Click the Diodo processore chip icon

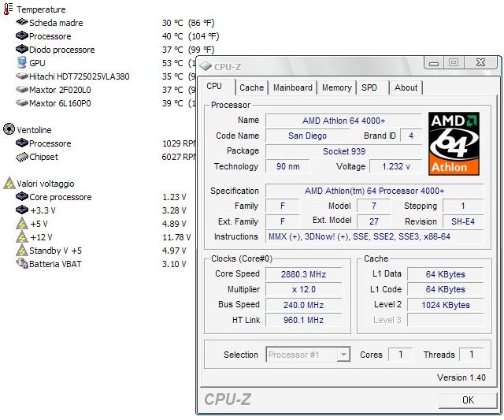pos(22,49)
